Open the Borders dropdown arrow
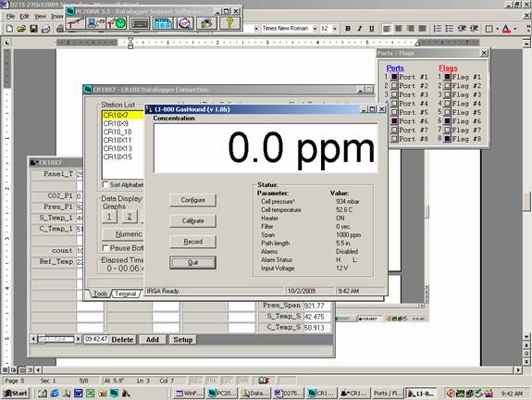 (497, 29)
